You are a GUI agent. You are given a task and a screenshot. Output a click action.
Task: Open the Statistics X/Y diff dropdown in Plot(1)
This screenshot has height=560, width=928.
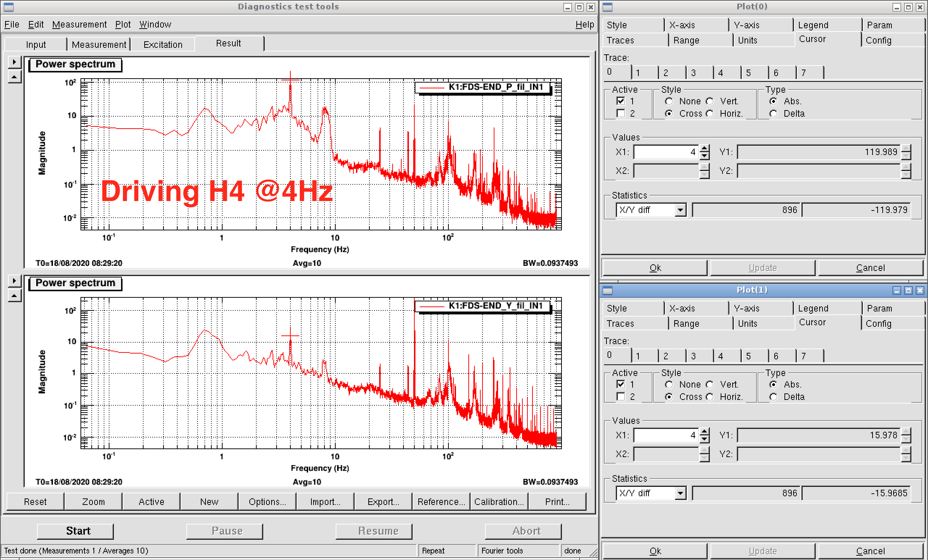click(x=680, y=493)
